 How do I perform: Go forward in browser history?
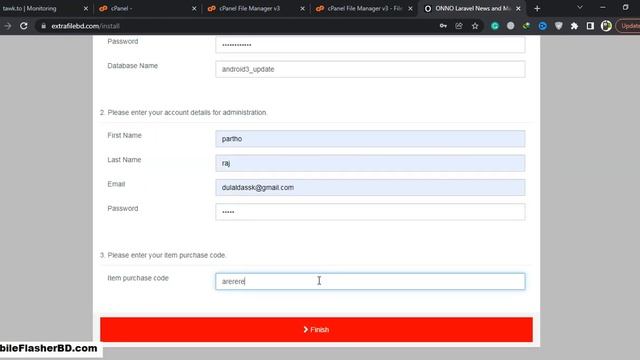[7, 26]
